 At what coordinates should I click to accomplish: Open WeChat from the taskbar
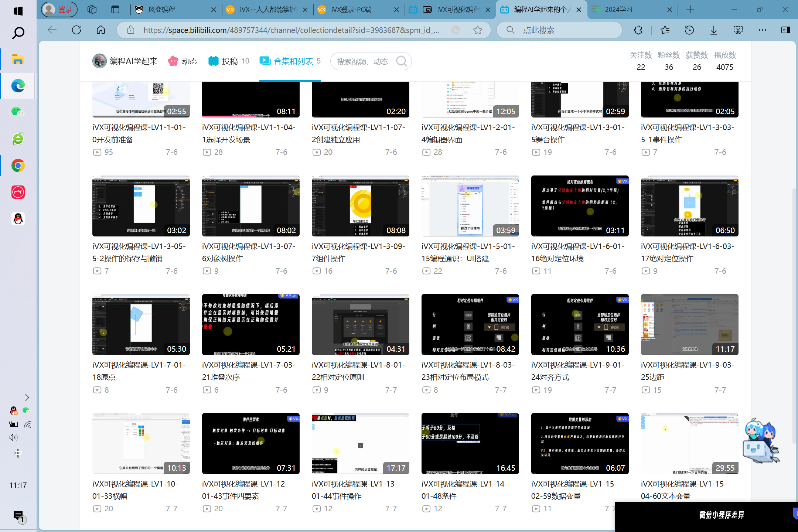(x=18, y=112)
